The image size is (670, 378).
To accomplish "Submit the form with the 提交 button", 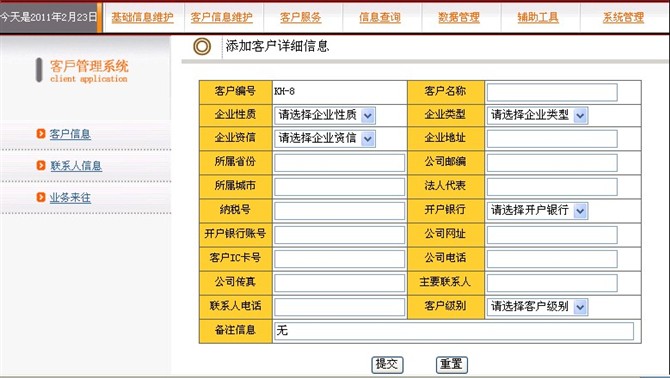I will click(387, 365).
